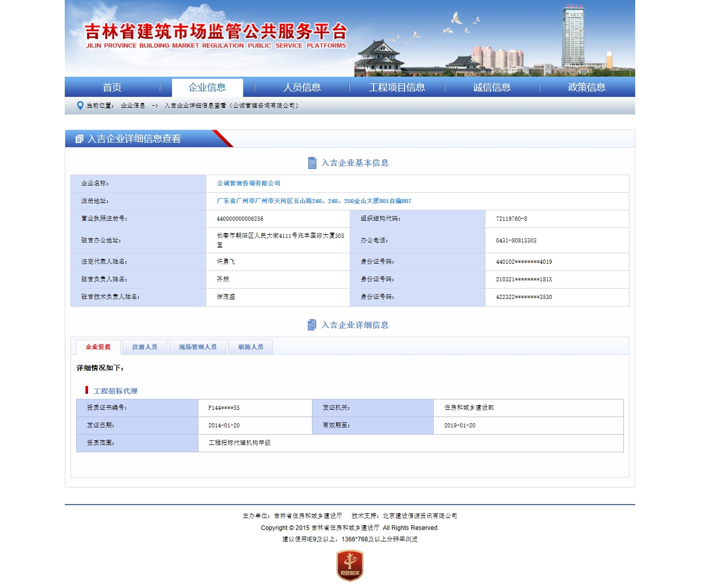Image resolution: width=701 pixels, height=588 pixels.
Task: Open the 企业信息 navigation item
Action: pos(207,87)
